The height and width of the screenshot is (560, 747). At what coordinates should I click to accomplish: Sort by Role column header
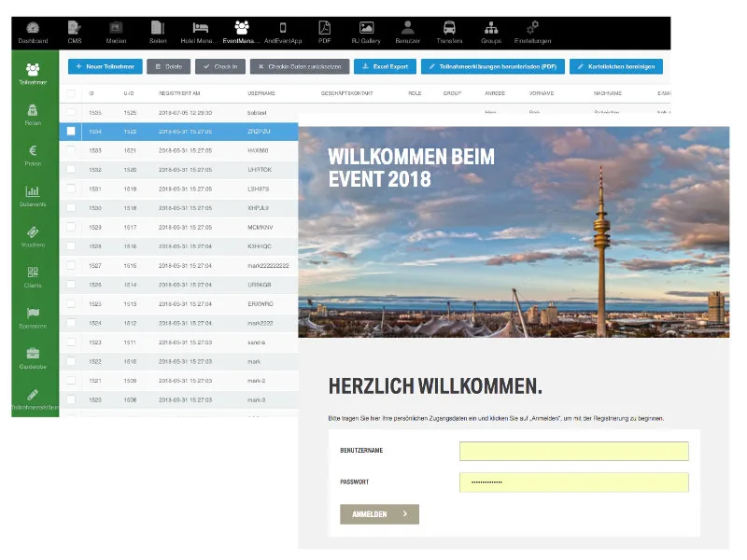click(x=415, y=93)
